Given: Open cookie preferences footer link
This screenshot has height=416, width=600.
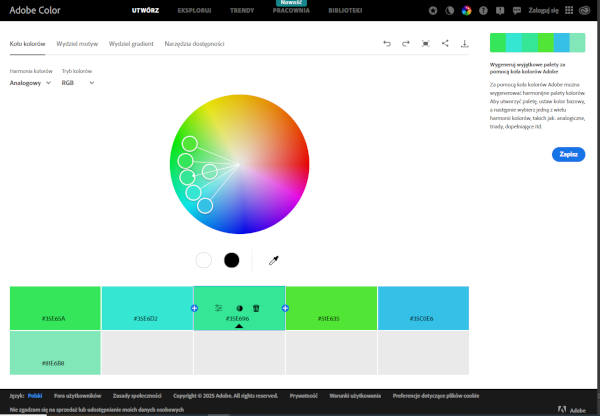Looking at the screenshot, I should coord(436,396).
